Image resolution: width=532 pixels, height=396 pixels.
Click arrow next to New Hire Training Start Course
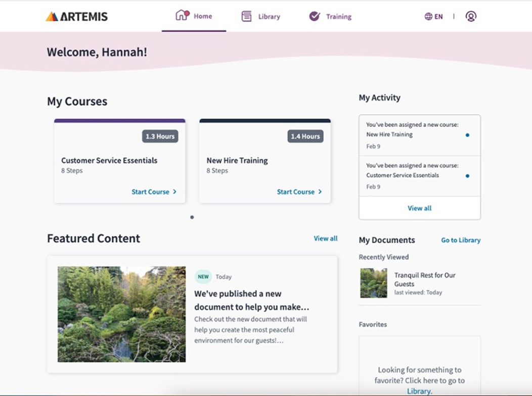click(320, 192)
